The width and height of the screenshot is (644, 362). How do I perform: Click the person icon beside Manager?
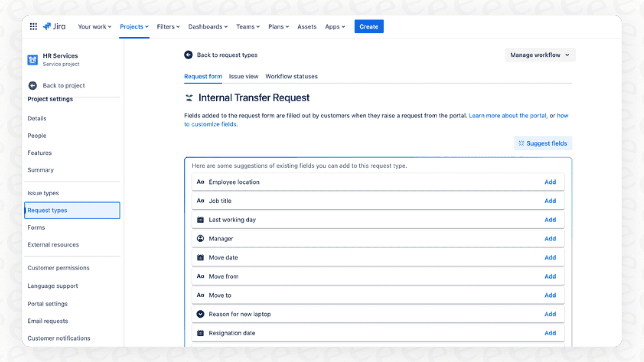tap(200, 238)
